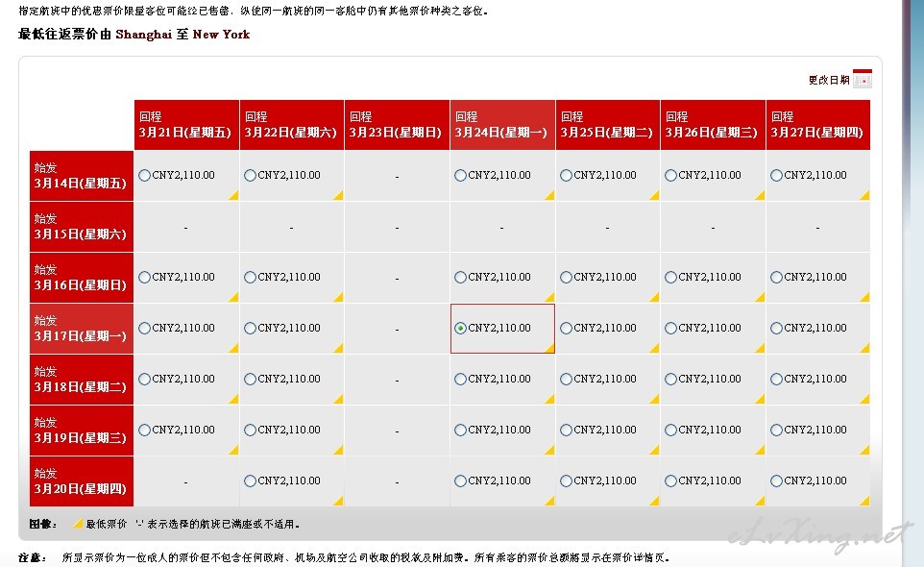Click the 始发 3月17日(星期一) row header

point(82,329)
